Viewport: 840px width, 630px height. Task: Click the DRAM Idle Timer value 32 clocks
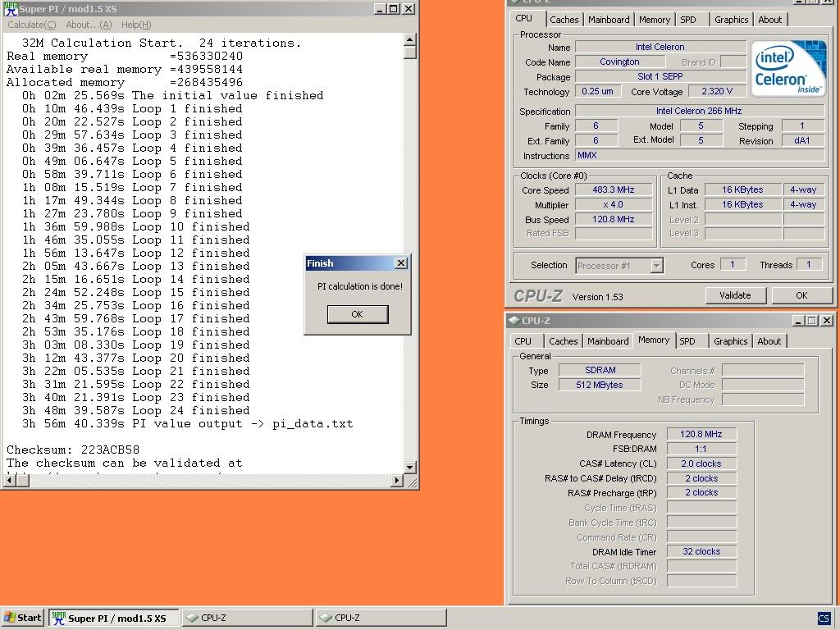pyautogui.click(x=701, y=551)
